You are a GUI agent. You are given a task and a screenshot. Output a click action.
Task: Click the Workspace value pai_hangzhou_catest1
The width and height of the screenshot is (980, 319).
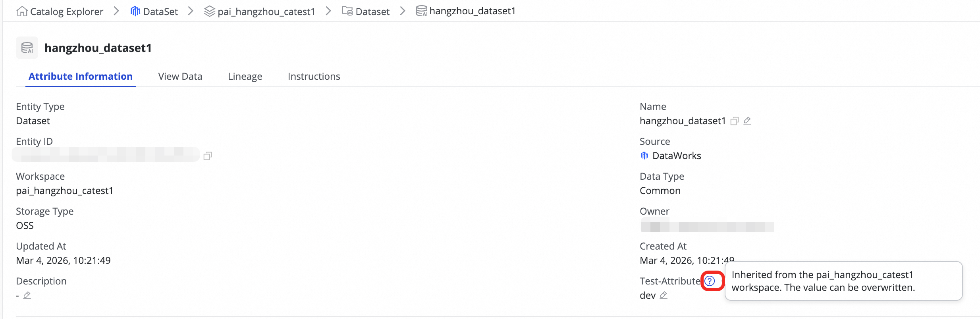pos(65,191)
